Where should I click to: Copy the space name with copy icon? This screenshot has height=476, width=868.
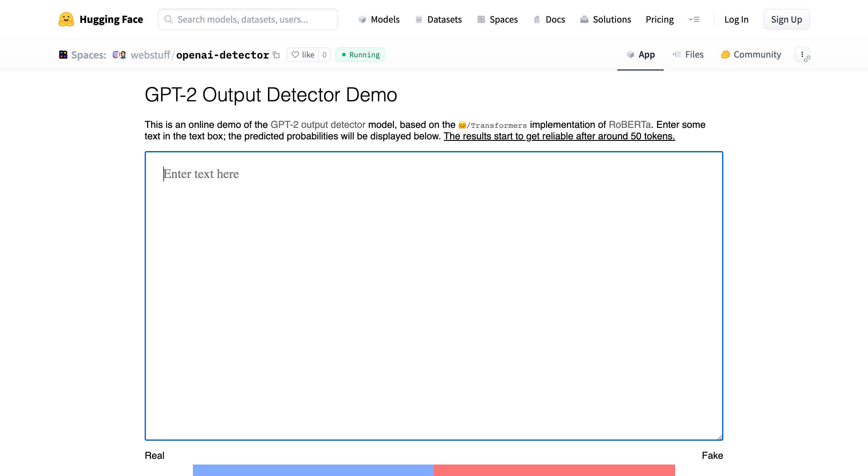pyautogui.click(x=276, y=55)
